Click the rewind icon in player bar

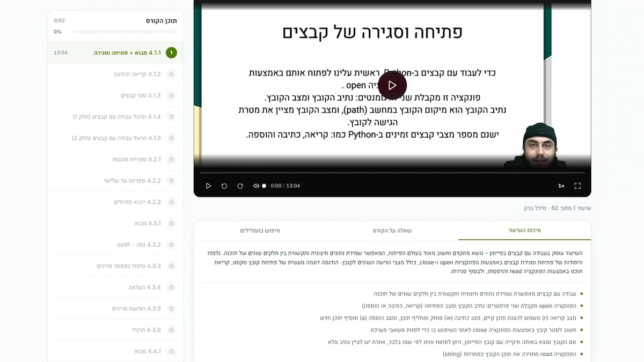pos(224,186)
